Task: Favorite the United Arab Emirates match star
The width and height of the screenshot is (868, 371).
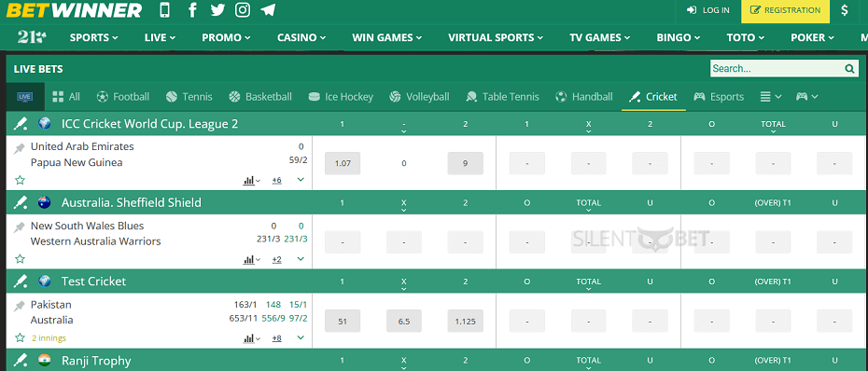Action: pyautogui.click(x=20, y=180)
